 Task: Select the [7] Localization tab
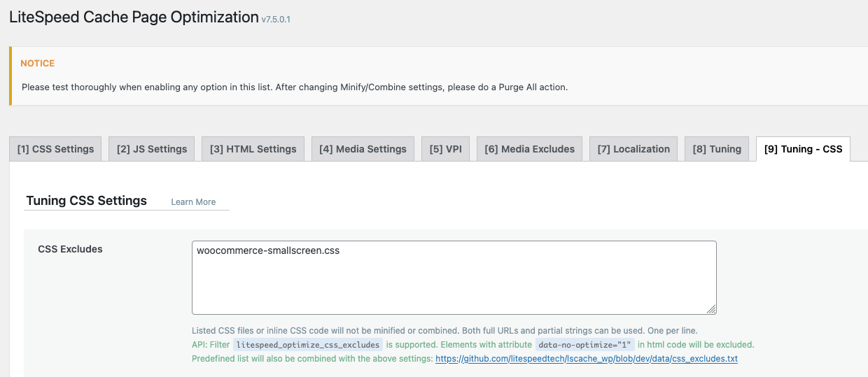[x=633, y=149]
